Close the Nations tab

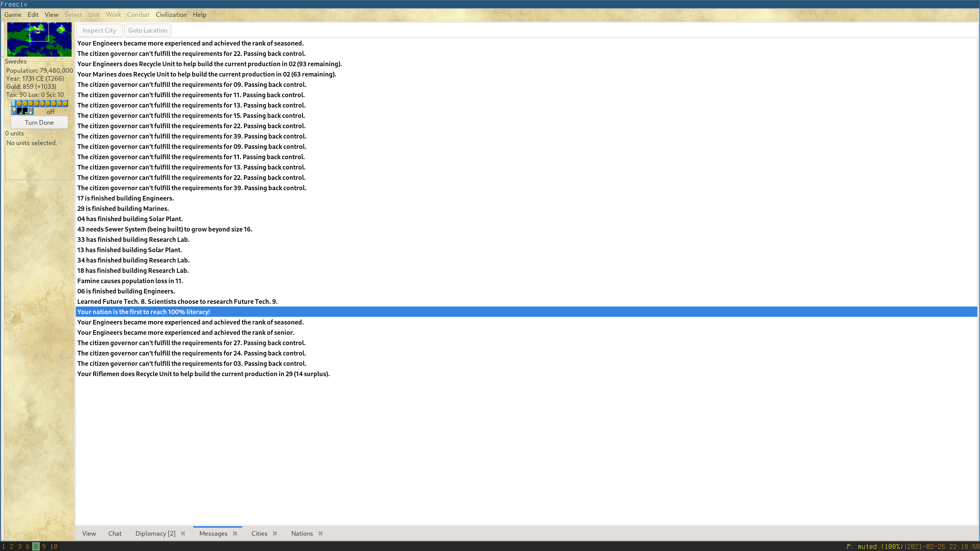coord(320,533)
